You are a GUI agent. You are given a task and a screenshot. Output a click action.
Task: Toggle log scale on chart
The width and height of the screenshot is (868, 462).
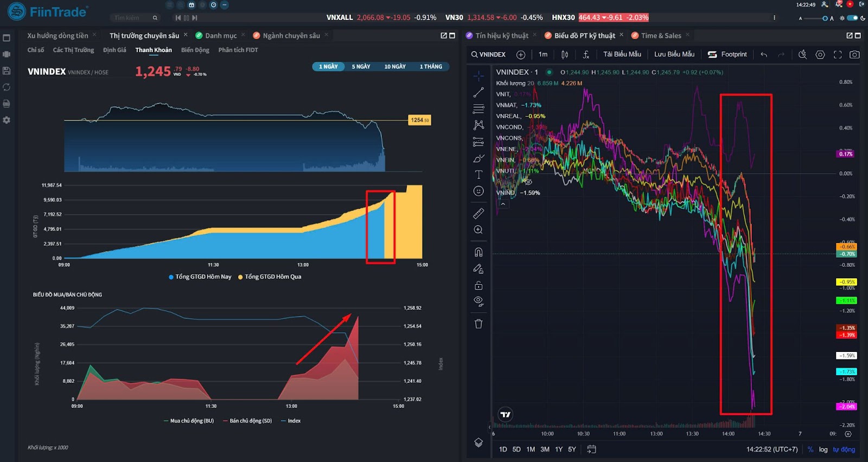(823, 450)
